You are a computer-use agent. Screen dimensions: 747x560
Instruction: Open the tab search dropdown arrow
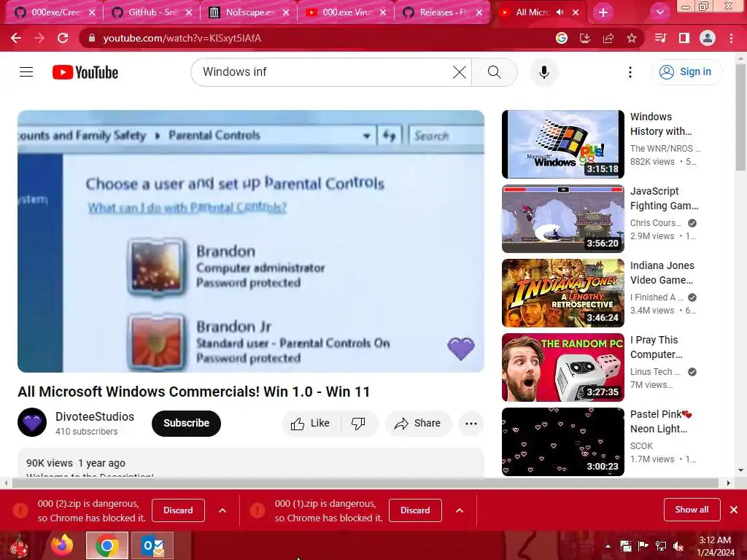click(659, 12)
